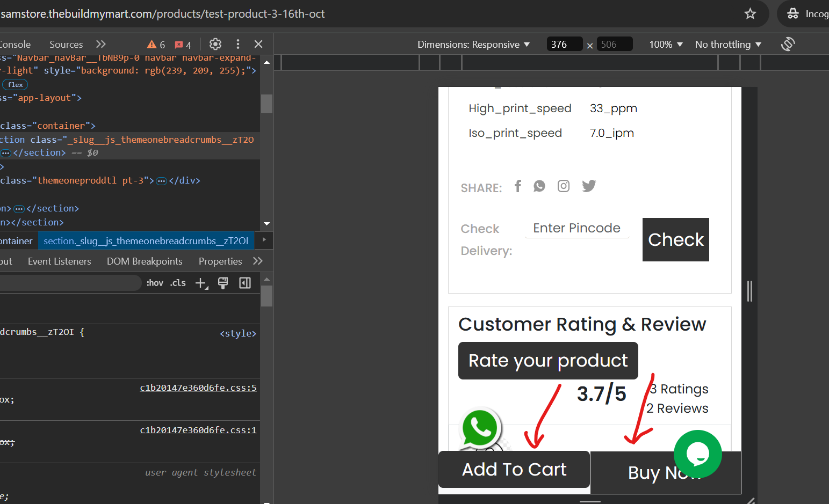Open the c1b20147e360d6fe.css:5 source link
The height and width of the screenshot is (504, 829).
coord(198,388)
